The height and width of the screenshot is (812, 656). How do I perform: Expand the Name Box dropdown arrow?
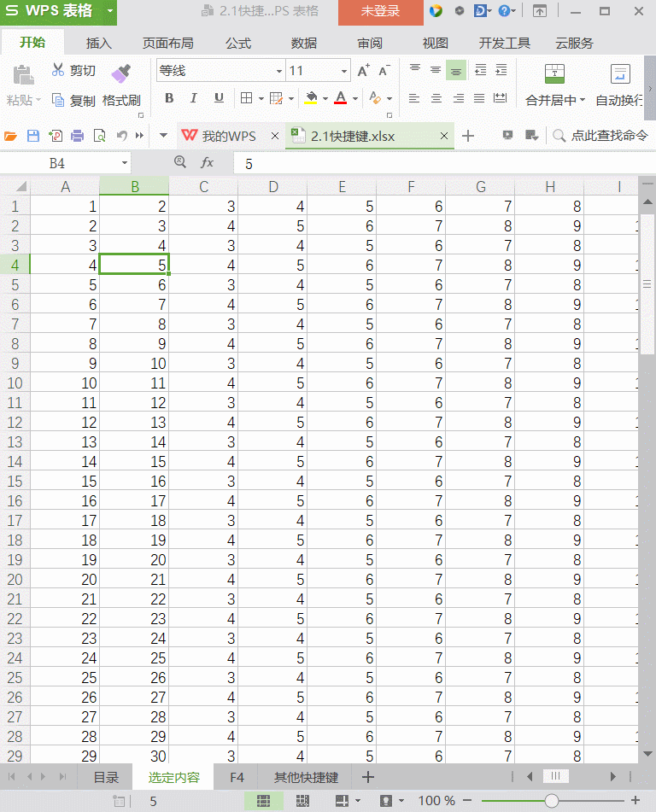pyautogui.click(x=125, y=162)
